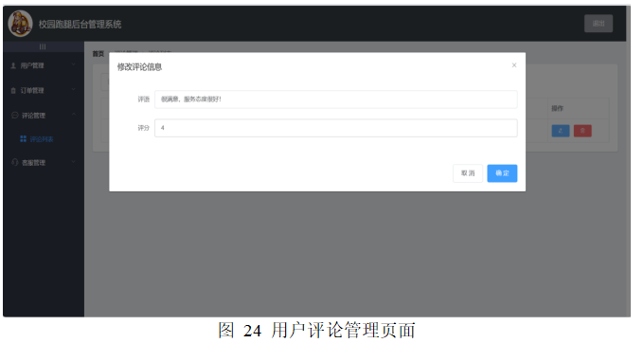This screenshot has height=343, width=644.
Task: Open the 订单管理 sidebar menu
Action: [44, 90]
